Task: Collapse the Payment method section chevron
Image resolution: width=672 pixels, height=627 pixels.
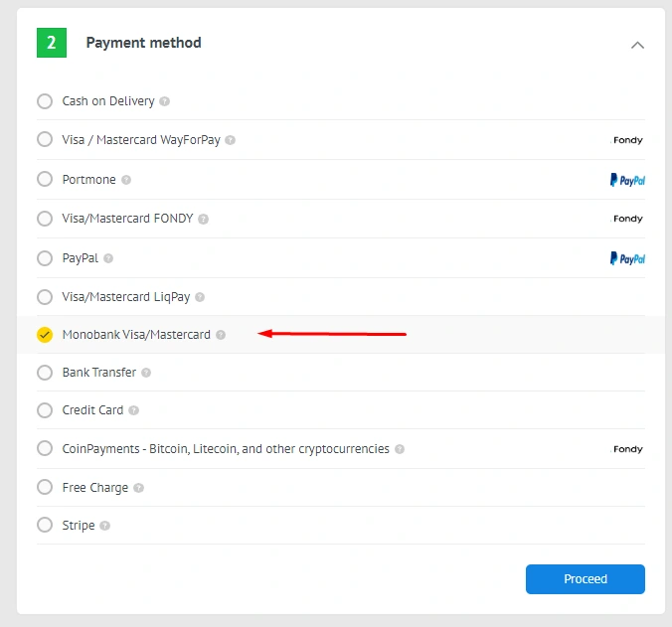Action: pyautogui.click(x=637, y=45)
